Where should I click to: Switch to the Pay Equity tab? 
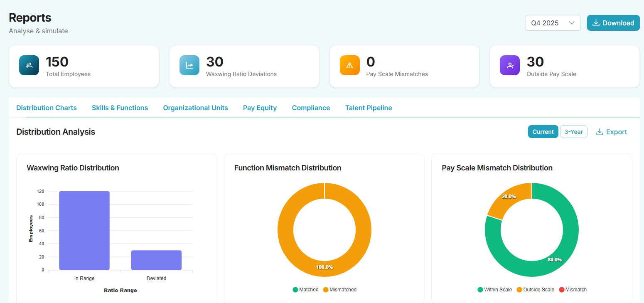(260, 108)
